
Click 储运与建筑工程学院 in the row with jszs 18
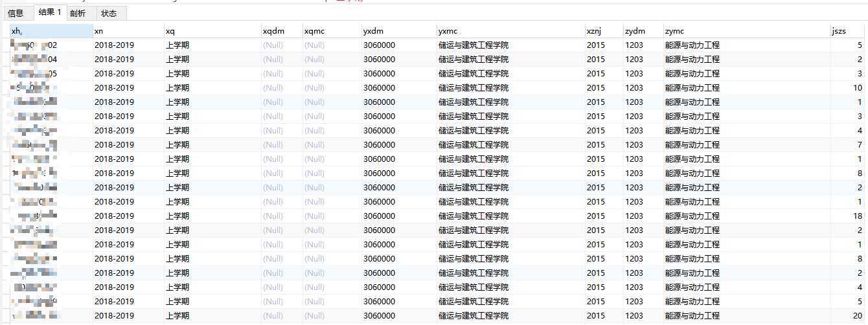474,216
